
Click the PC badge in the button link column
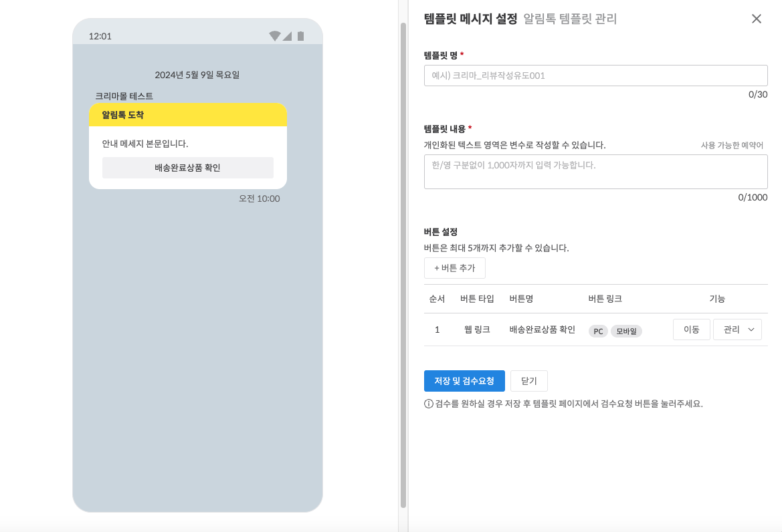tap(597, 330)
